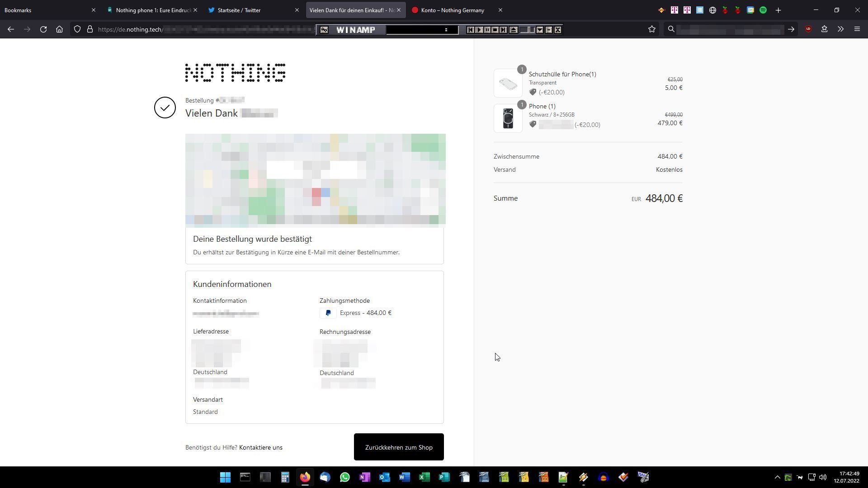Viewport: 868px width, 488px height.
Task: Click the Winamp song display field
Action: pos(422,30)
